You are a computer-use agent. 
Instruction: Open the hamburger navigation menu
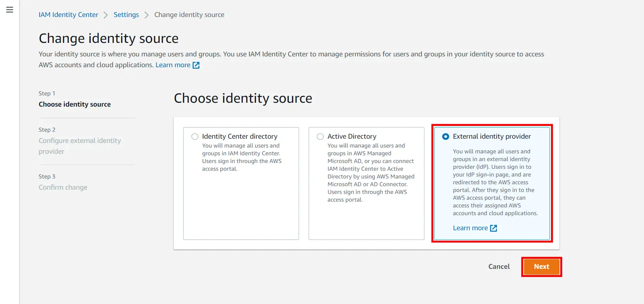point(10,10)
